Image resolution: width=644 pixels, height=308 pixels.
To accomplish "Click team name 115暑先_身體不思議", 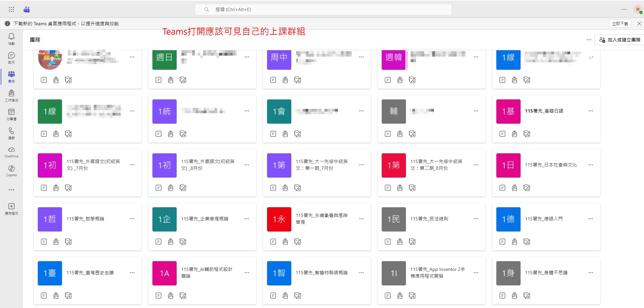I will (546, 273).
